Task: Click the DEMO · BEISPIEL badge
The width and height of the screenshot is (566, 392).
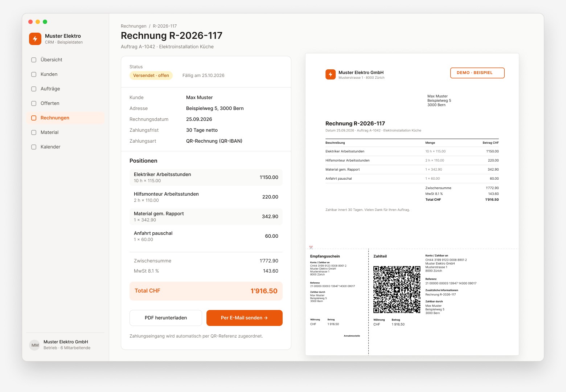Action: click(477, 73)
